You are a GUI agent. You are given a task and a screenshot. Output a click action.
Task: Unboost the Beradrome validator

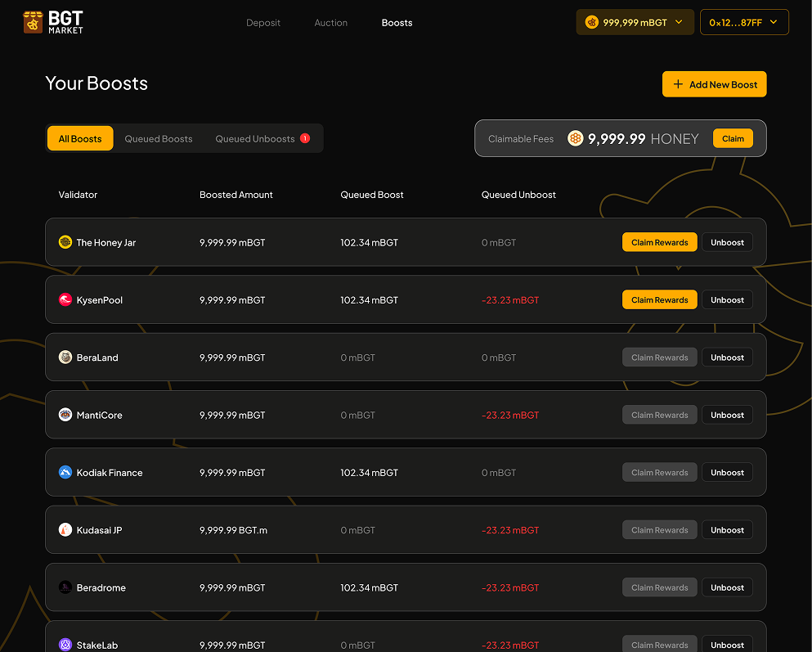pos(727,587)
